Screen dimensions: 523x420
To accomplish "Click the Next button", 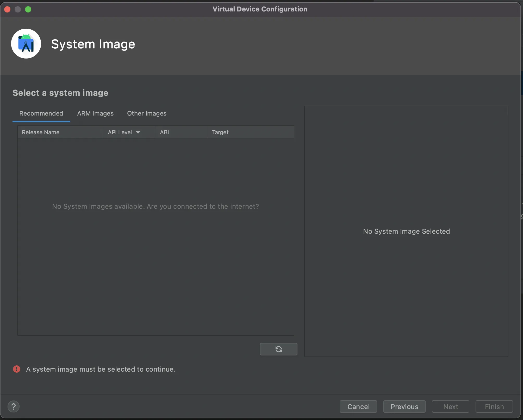I will tap(450, 406).
